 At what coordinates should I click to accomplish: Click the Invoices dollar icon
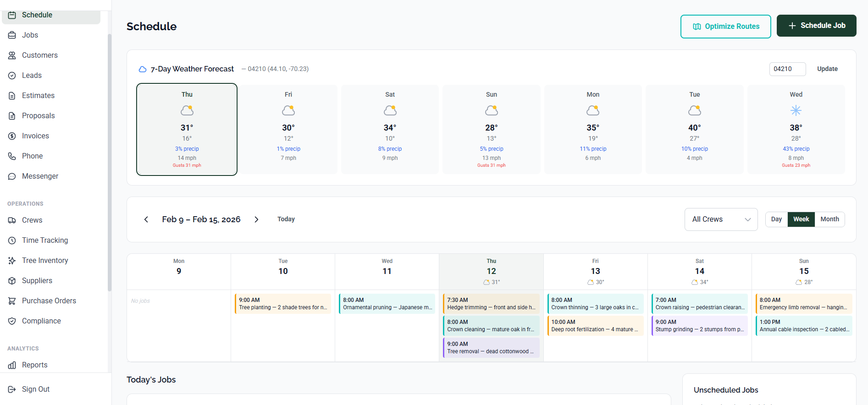pos(12,136)
